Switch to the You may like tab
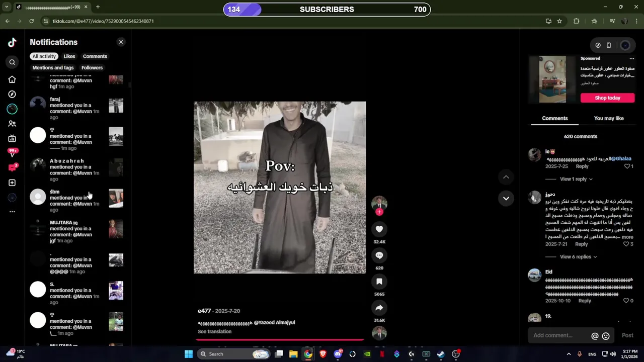 (609, 119)
